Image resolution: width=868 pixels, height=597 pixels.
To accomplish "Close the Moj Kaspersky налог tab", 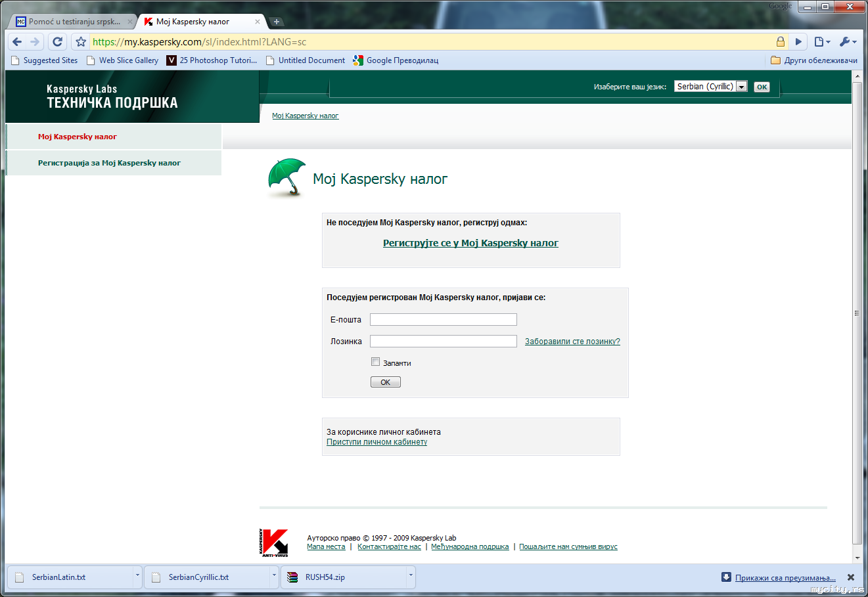I will point(258,22).
